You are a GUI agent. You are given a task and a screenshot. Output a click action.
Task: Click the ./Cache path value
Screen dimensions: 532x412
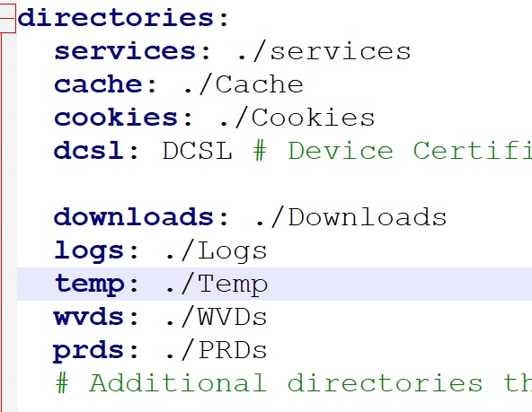point(243,84)
